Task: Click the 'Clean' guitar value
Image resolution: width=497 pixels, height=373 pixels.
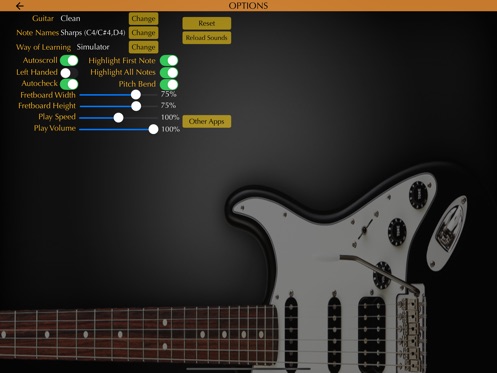Action: point(70,18)
